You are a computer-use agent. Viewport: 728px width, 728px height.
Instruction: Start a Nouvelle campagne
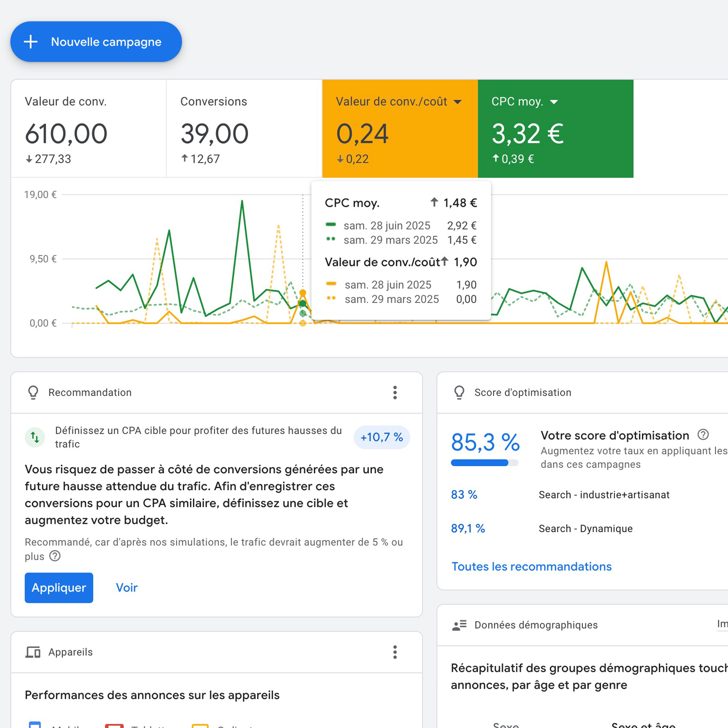[x=96, y=42]
